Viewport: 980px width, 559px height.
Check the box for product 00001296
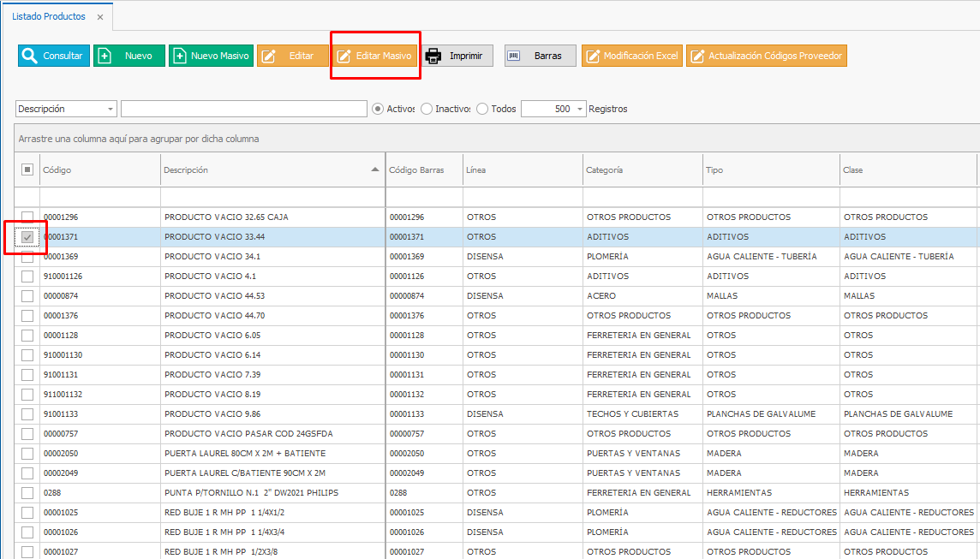[27, 217]
